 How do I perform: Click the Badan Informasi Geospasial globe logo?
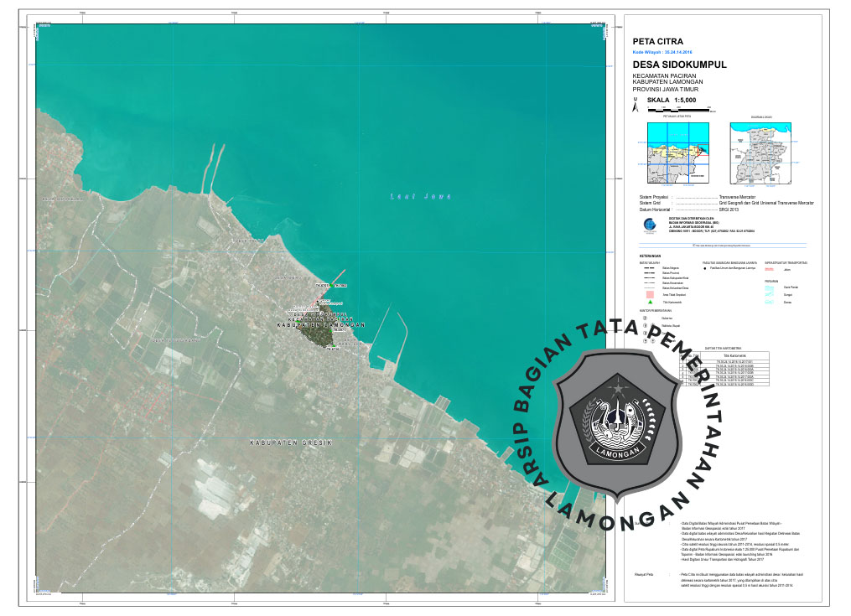(x=644, y=224)
